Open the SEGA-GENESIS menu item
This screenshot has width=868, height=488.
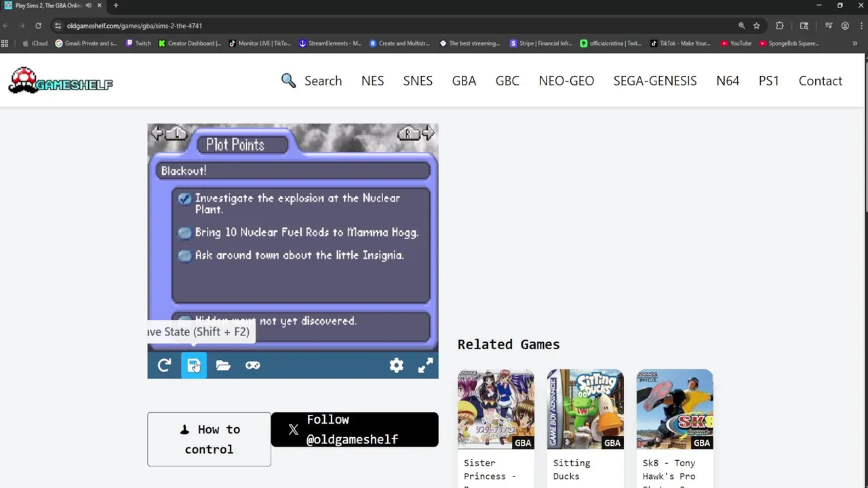coord(655,81)
